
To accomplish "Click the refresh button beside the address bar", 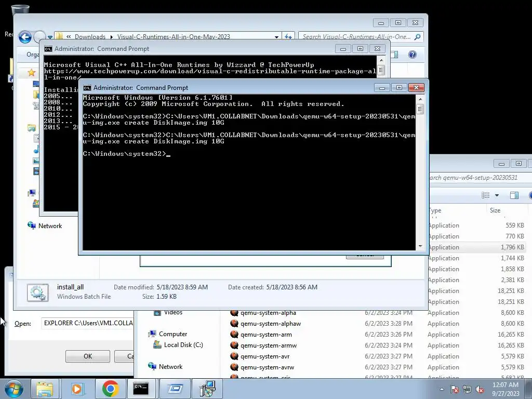I will click(x=288, y=37).
